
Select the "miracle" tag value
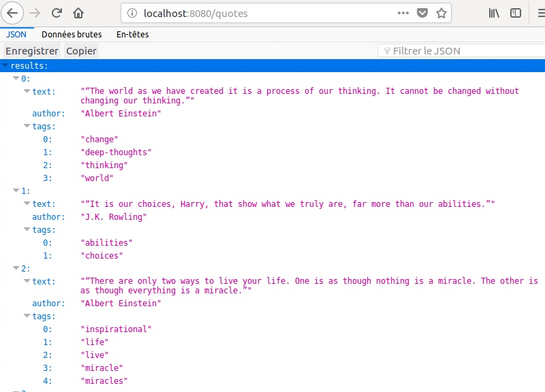pyautogui.click(x=102, y=368)
